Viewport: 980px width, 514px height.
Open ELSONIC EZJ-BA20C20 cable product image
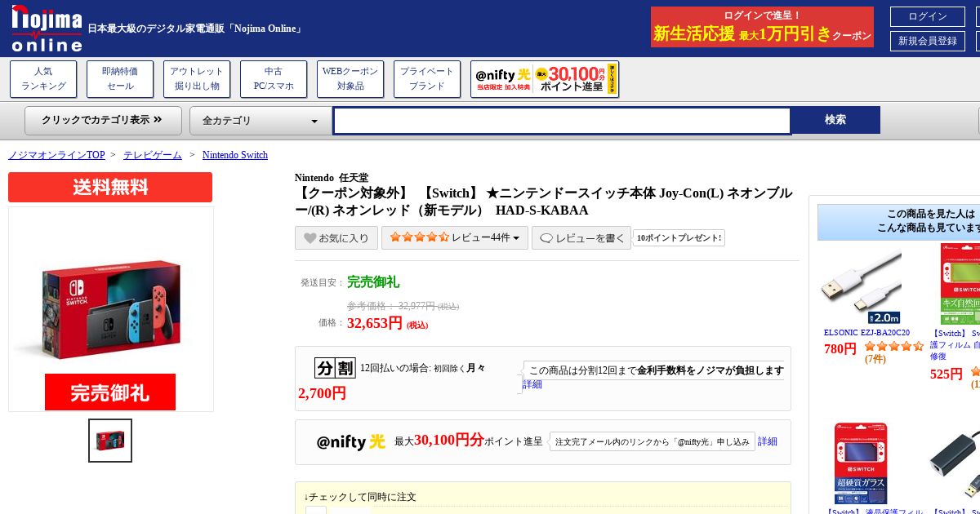861,285
